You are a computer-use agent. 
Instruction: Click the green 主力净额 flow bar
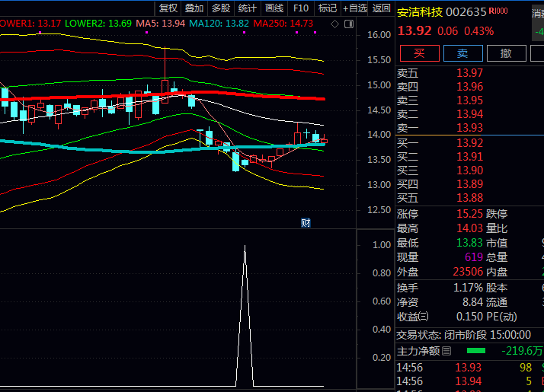(476, 351)
